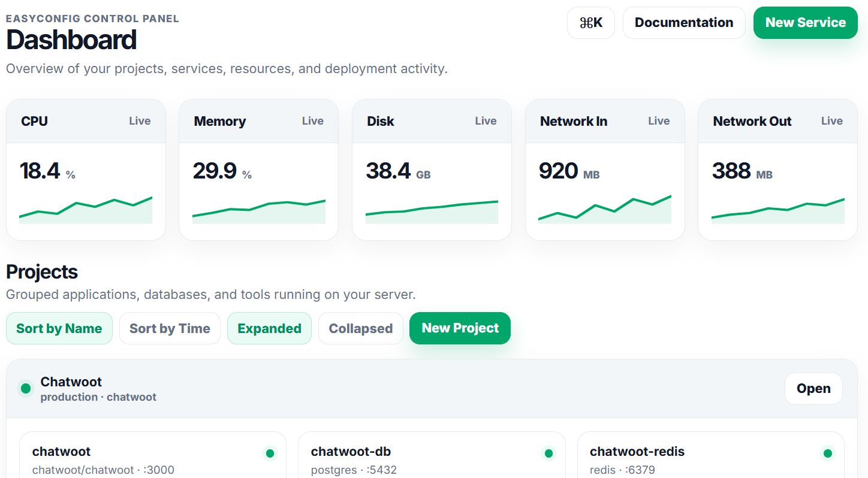Click the CPU card title
868x478 pixels.
tap(34, 121)
